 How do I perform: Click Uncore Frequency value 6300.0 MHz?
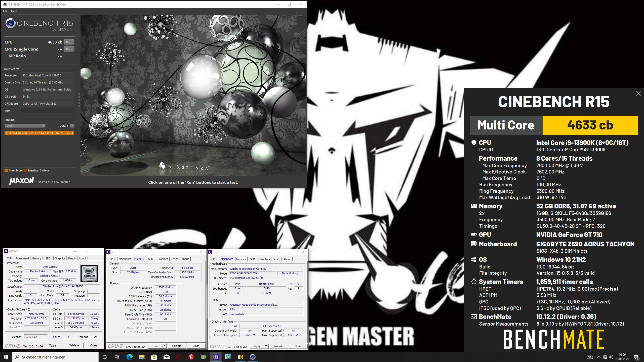[x=187, y=277]
